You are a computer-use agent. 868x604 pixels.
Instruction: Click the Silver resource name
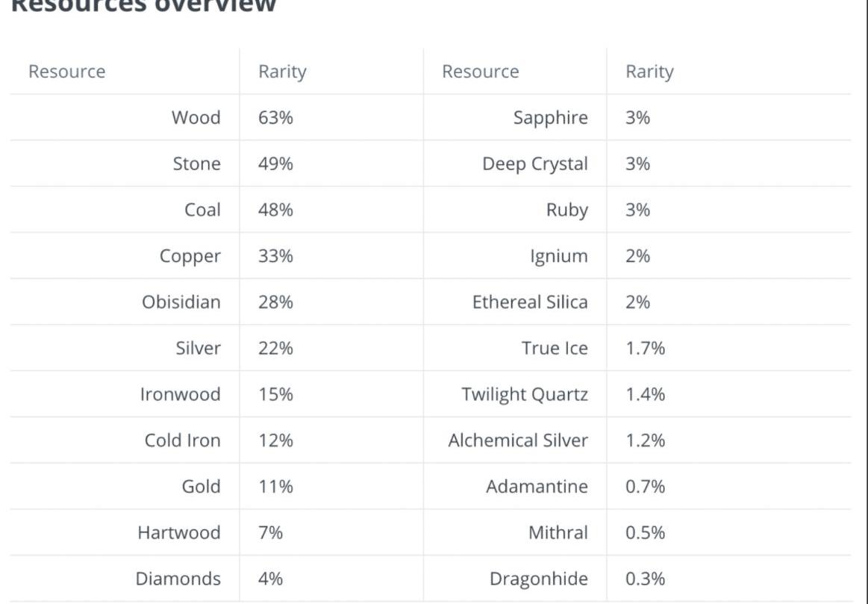pos(198,349)
